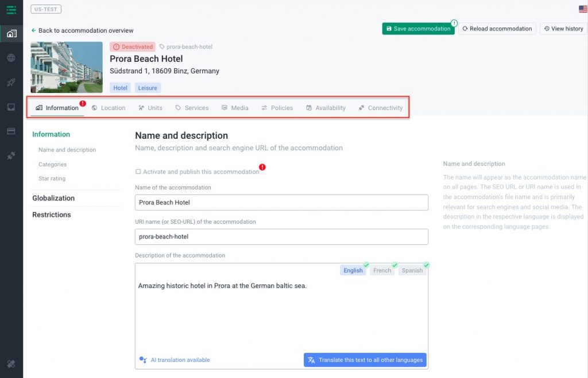Click Translate this text to all other languages
This screenshot has width=588, height=378.
(x=365, y=360)
